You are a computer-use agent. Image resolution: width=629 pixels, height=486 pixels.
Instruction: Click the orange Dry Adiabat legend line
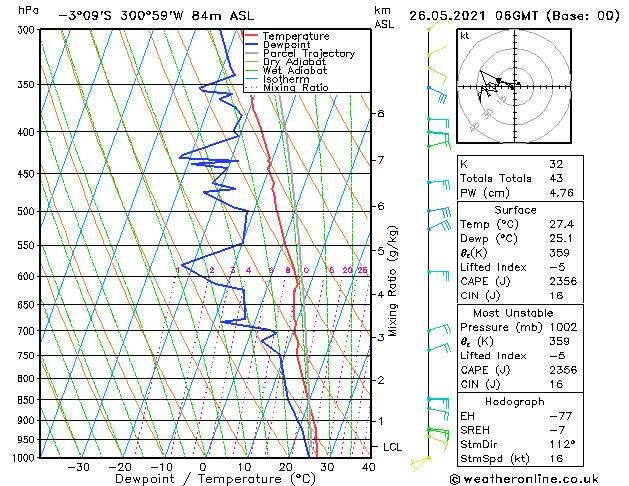point(251,61)
